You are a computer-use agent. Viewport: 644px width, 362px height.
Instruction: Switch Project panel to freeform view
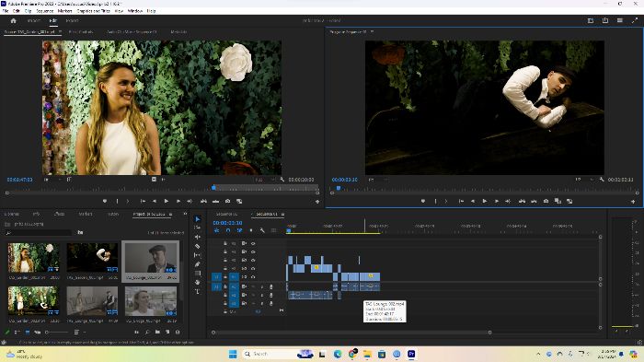tap(38, 332)
